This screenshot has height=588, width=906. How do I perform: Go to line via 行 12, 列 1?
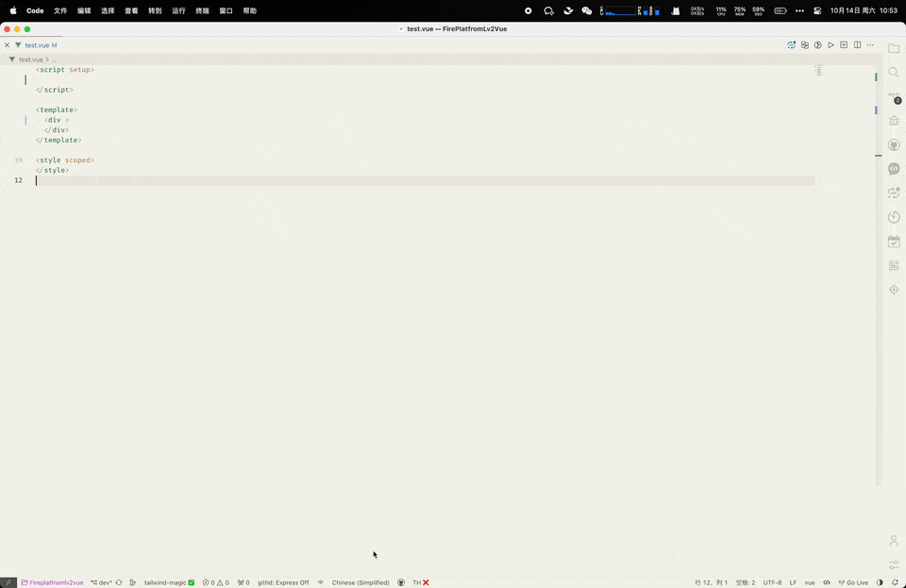711,582
